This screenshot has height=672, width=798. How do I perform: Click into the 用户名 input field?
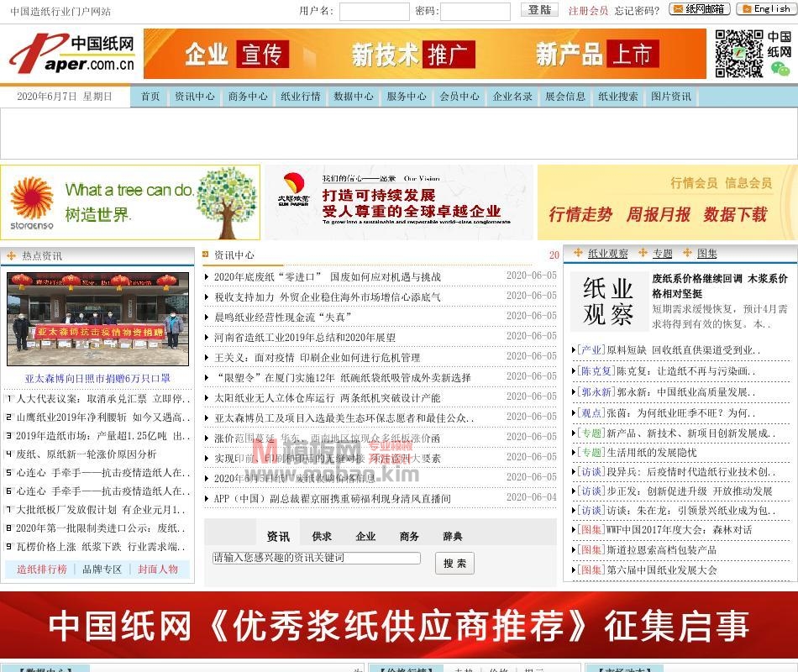374,12
